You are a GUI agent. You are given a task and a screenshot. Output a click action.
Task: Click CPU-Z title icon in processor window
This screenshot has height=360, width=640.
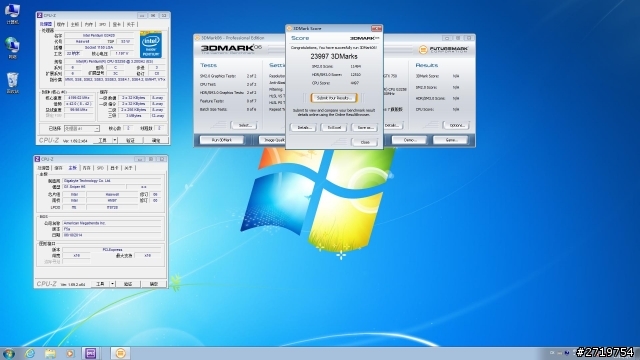coord(40,16)
